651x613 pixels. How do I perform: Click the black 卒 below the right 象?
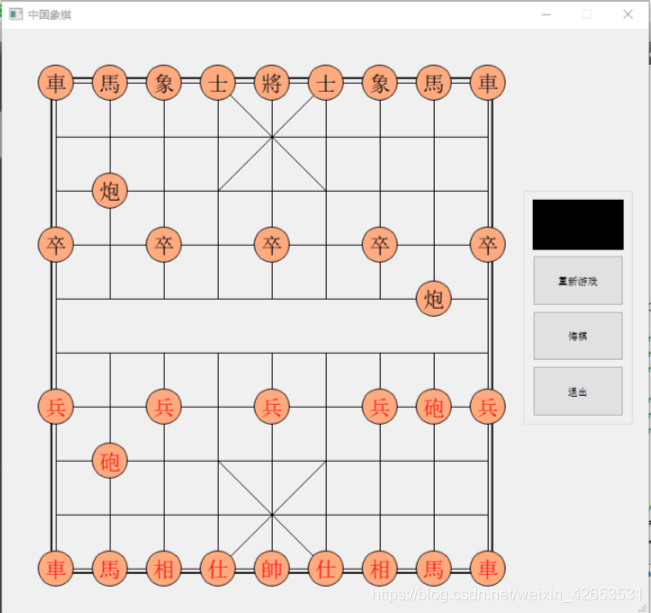coord(380,245)
